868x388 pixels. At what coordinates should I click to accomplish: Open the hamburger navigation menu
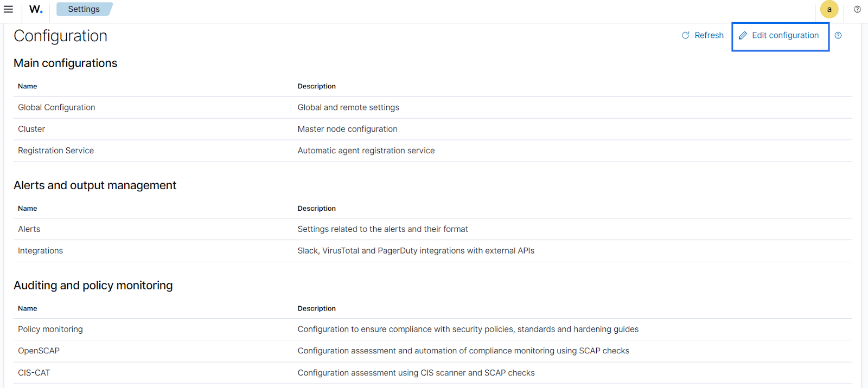[8, 9]
